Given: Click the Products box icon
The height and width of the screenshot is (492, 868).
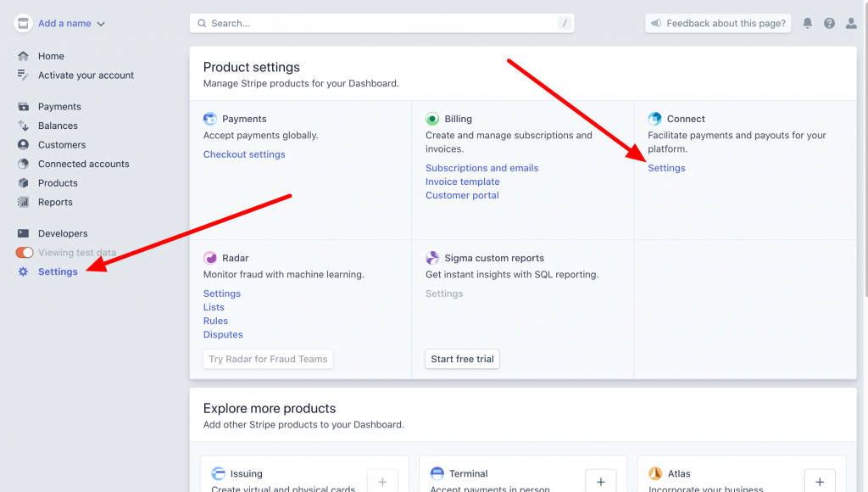Looking at the screenshot, I should coord(23,183).
